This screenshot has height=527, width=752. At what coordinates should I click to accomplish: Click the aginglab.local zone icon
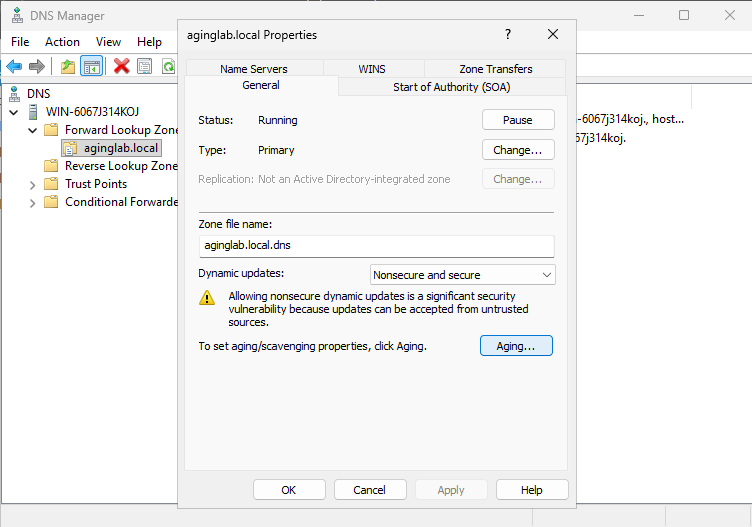click(x=70, y=148)
